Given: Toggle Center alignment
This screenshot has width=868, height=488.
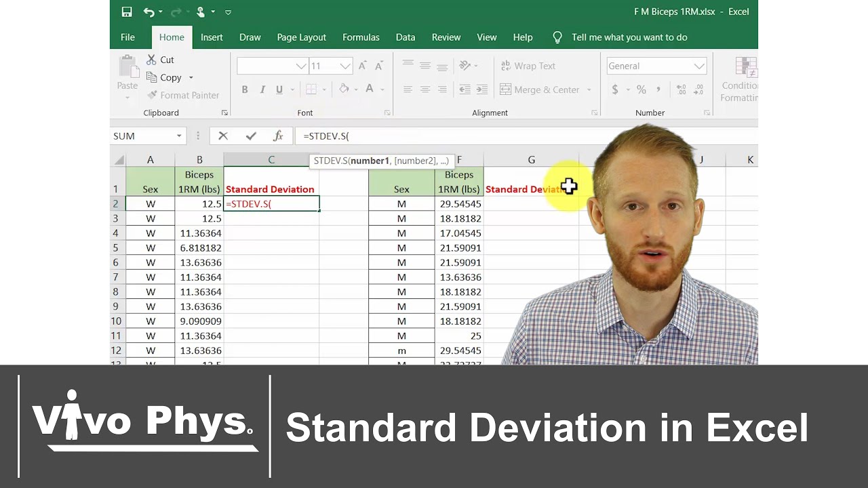Looking at the screenshot, I should [425, 89].
